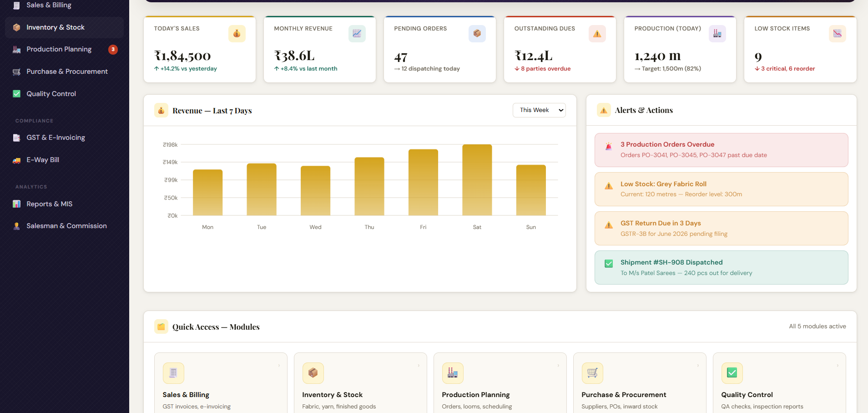Click the red notification badge on Production Planning
Viewport: 868px width, 413px height.
coord(113,49)
